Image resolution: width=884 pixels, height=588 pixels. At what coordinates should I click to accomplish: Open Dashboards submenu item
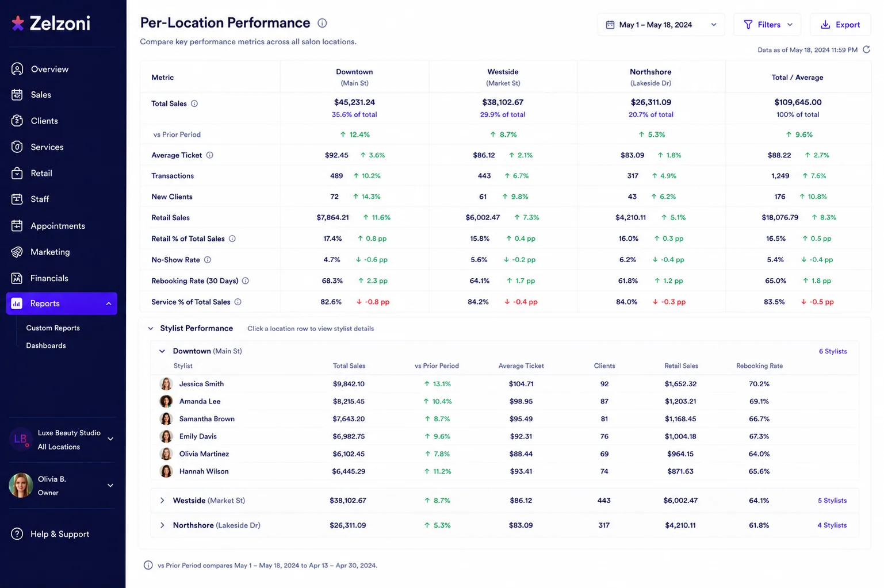46,345
